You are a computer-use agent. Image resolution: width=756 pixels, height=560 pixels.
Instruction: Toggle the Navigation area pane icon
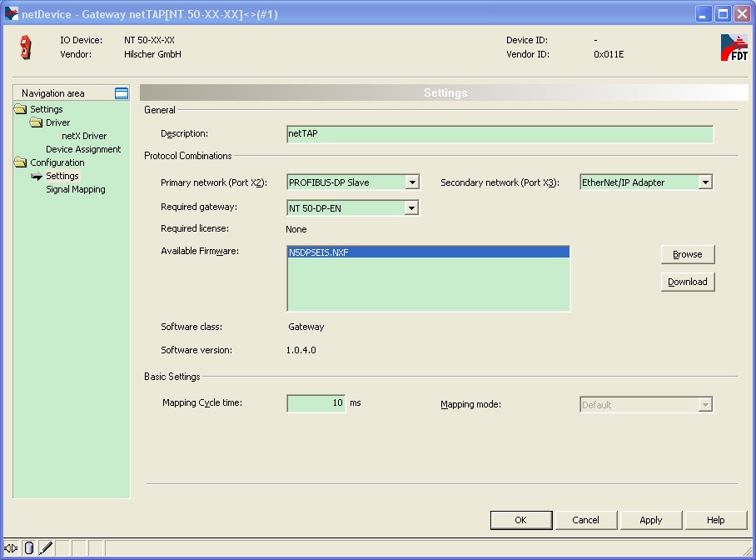122,93
